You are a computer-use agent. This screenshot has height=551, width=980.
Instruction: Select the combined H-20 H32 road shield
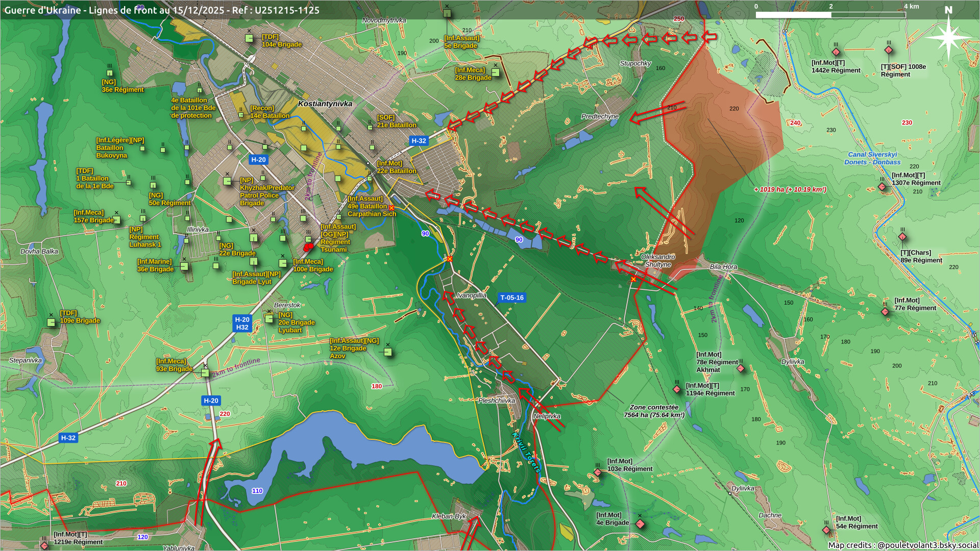pos(242,323)
